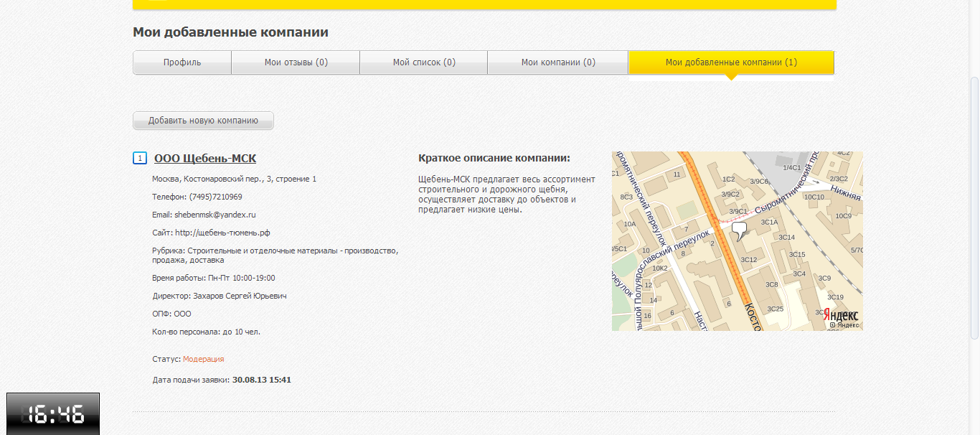Click the Кол-во персонала: до 10 чел. line
The width and height of the screenshot is (980, 435).
(207, 332)
